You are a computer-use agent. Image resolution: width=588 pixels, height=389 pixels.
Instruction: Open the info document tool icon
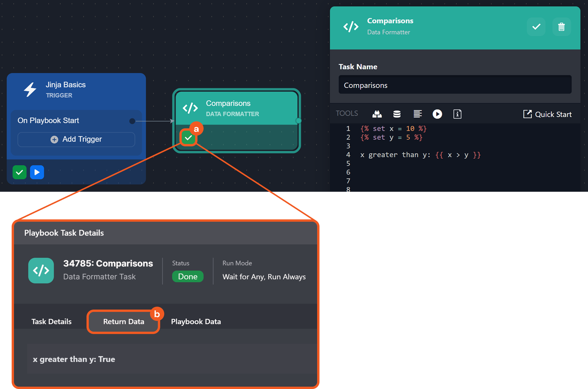pos(457,114)
